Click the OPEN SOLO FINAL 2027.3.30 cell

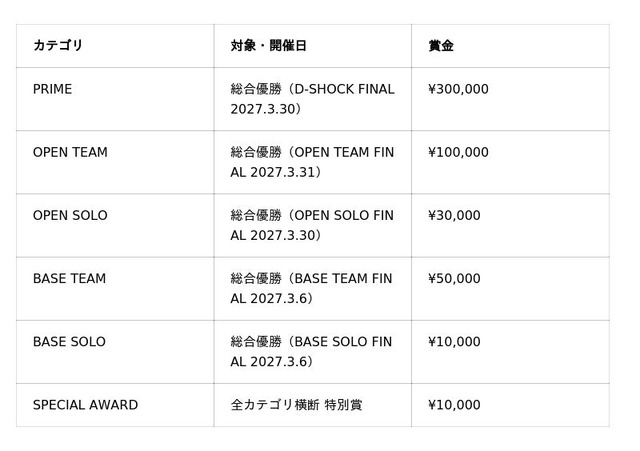(313, 226)
